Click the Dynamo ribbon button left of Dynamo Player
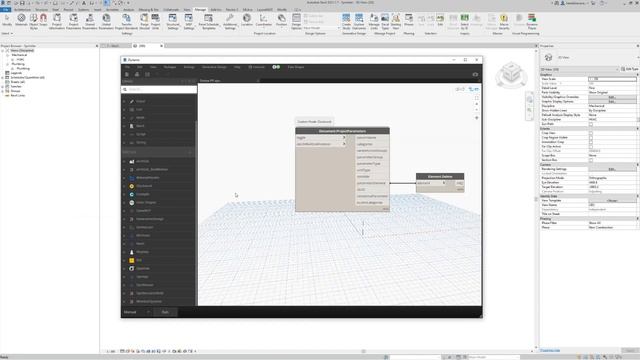640x360 pixels. pyautogui.click(x=519, y=20)
